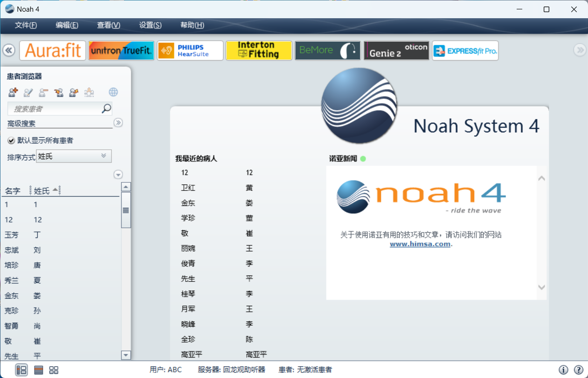
Task: Open the Interton Fitting module
Action: point(259,50)
